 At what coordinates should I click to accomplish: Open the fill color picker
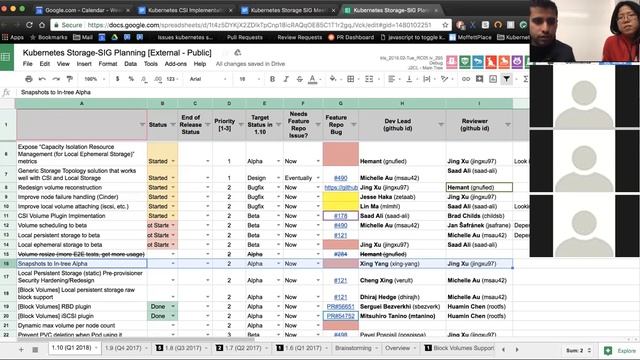(333, 79)
